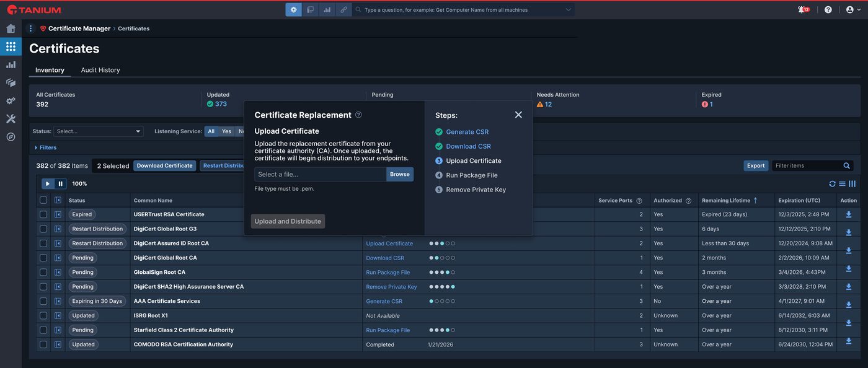
Task: Toggle the select-all checkbox in table header
Action: coord(43,200)
